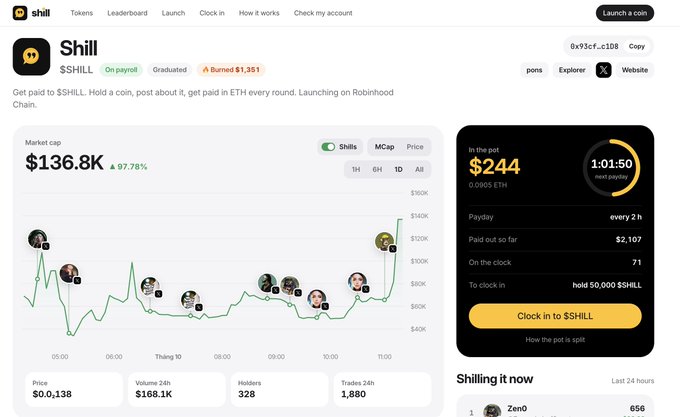Switch chart to Price view
Screen dimensions: 680x417
point(415,147)
